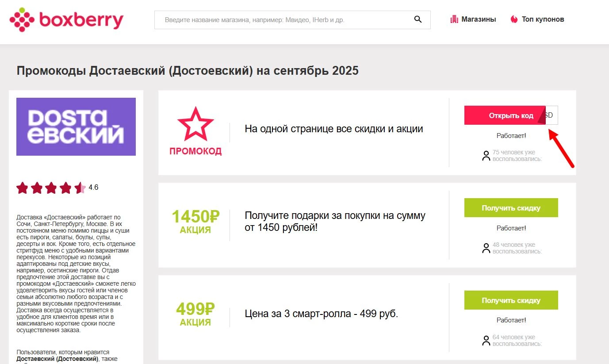
Task: Click the search magnifier icon
Action: tap(417, 19)
